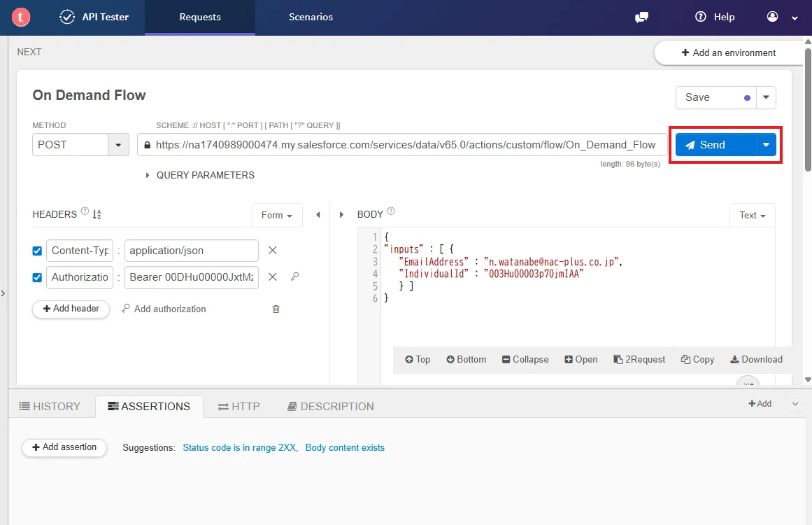Click the body panel right arrow
Viewport: 812px width, 525px height.
[341, 215]
